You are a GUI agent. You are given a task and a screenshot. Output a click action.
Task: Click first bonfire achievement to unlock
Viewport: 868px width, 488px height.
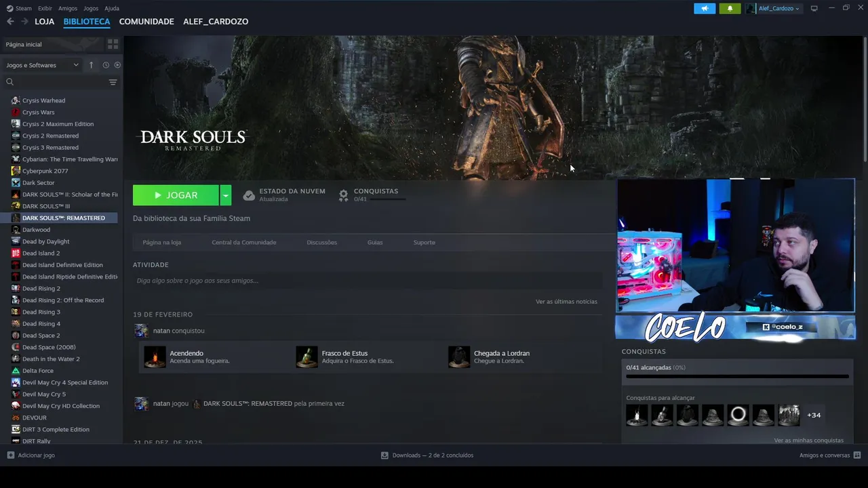coord(637,415)
